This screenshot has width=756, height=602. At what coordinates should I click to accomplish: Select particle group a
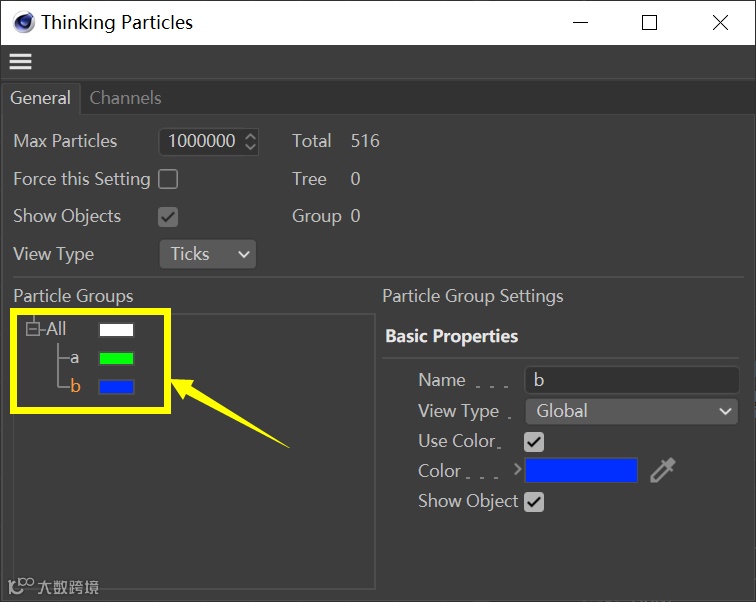(74, 358)
